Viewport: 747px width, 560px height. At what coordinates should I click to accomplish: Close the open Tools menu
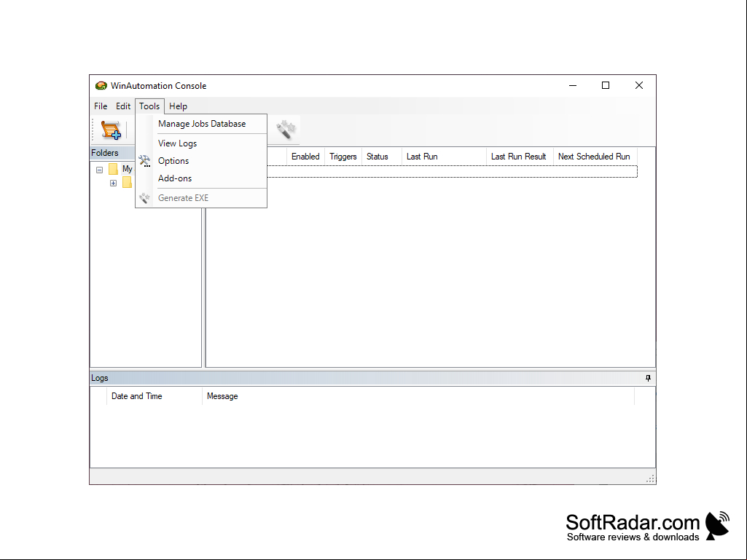click(149, 106)
